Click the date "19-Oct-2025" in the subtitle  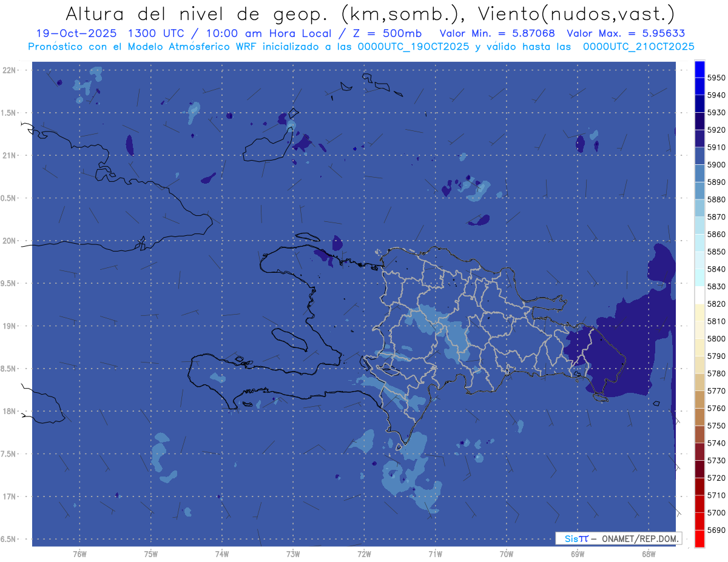click(76, 33)
